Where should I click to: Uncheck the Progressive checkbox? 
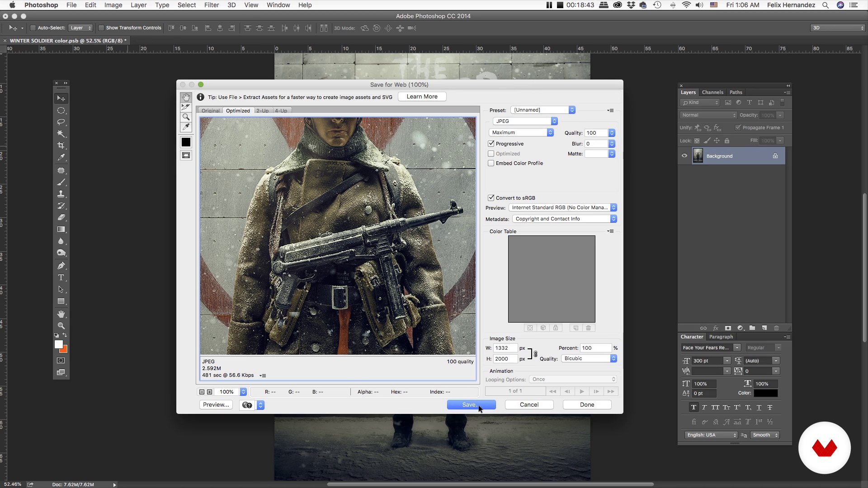point(491,144)
